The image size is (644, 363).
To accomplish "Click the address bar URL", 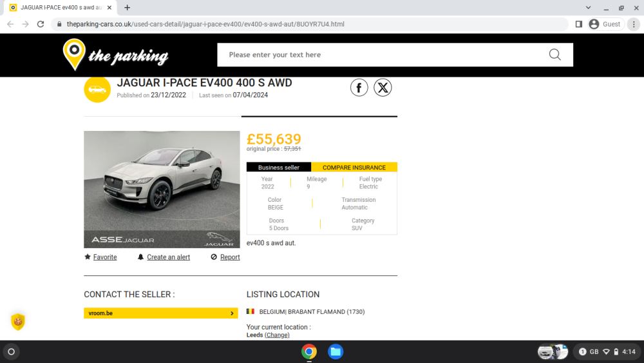I will point(205,25).
